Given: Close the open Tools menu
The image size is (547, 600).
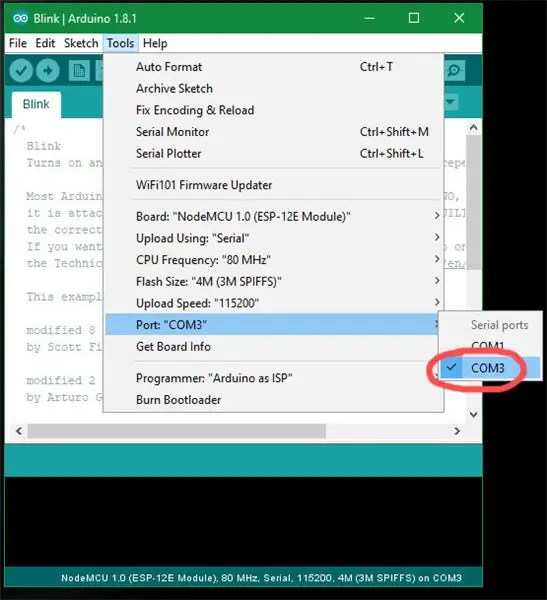Looking at the screenshot, I should click(120, 43).
